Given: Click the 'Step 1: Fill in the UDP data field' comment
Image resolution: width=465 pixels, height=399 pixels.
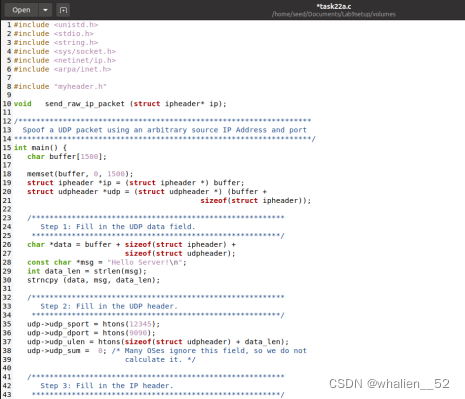Looking at the screenshot, I should pyautogui.click(x=118, y=227).
